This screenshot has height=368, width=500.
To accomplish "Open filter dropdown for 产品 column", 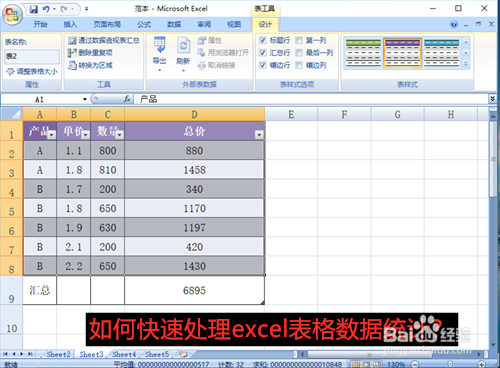I will pyautogui.click(x=52, y=135).
